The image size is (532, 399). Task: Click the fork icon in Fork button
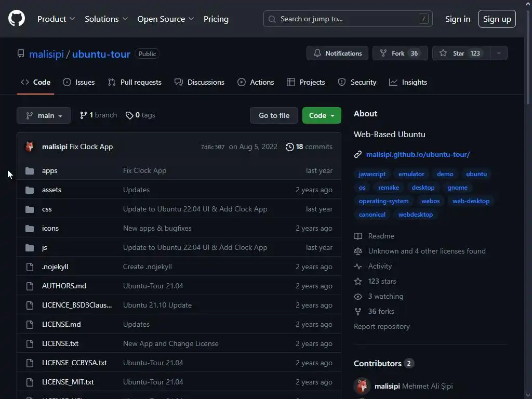click(x=383, y=54)
